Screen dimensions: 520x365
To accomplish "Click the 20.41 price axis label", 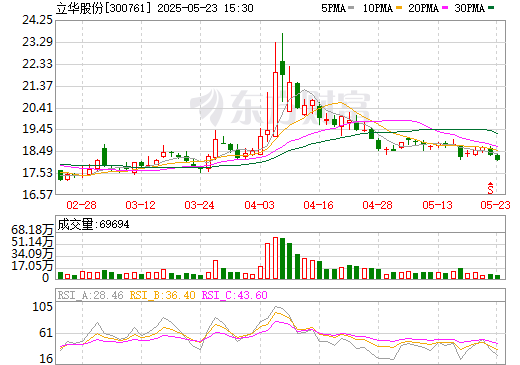I will (37, 108).
